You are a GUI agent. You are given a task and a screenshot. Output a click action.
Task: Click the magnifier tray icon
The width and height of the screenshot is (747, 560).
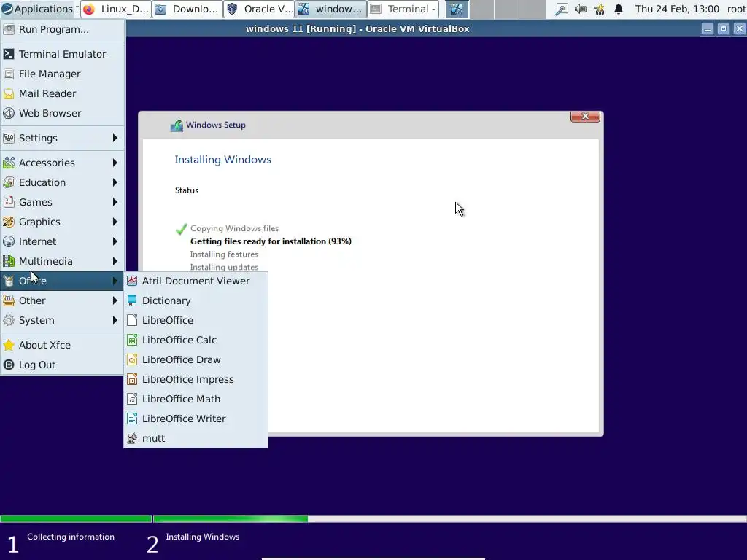[x=561, y=9]
